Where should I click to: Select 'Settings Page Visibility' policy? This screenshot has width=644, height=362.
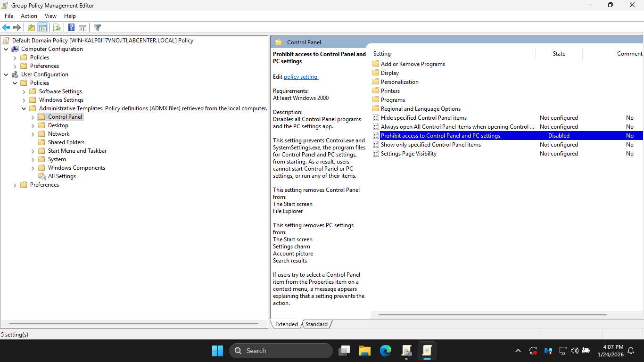click(408, 154)
